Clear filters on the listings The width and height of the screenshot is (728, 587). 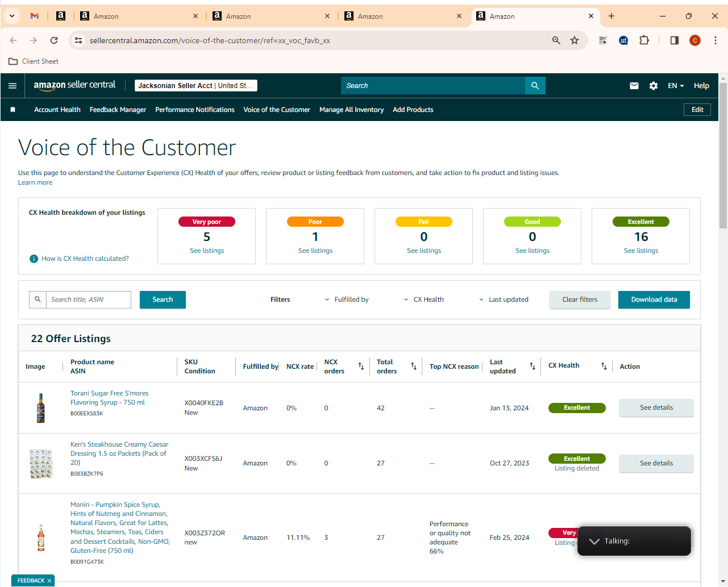580,299
